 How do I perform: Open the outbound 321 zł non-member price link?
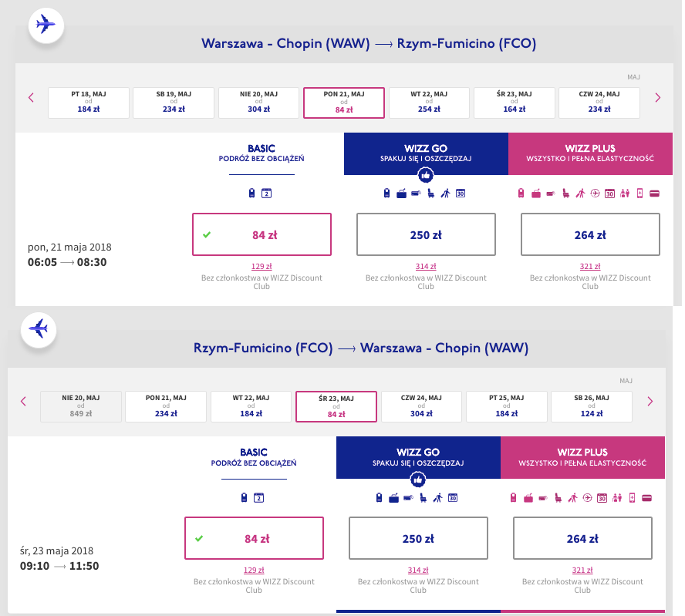590,266
